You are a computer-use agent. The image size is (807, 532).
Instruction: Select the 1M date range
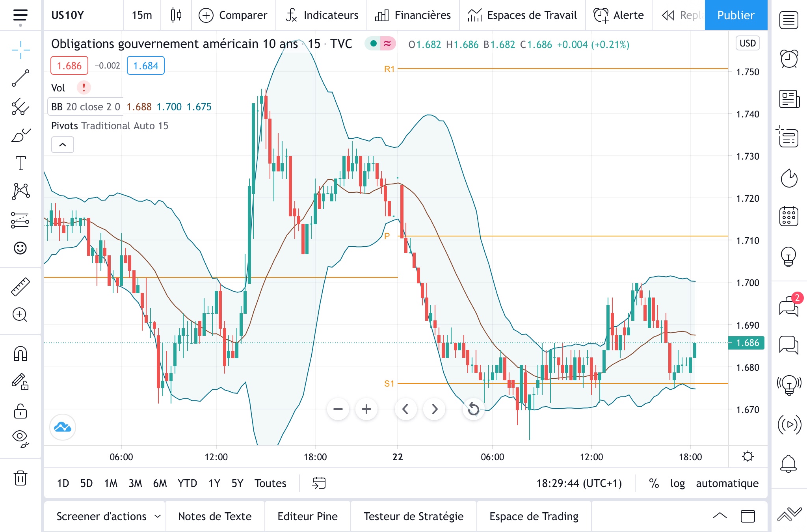tap(111, 483)
